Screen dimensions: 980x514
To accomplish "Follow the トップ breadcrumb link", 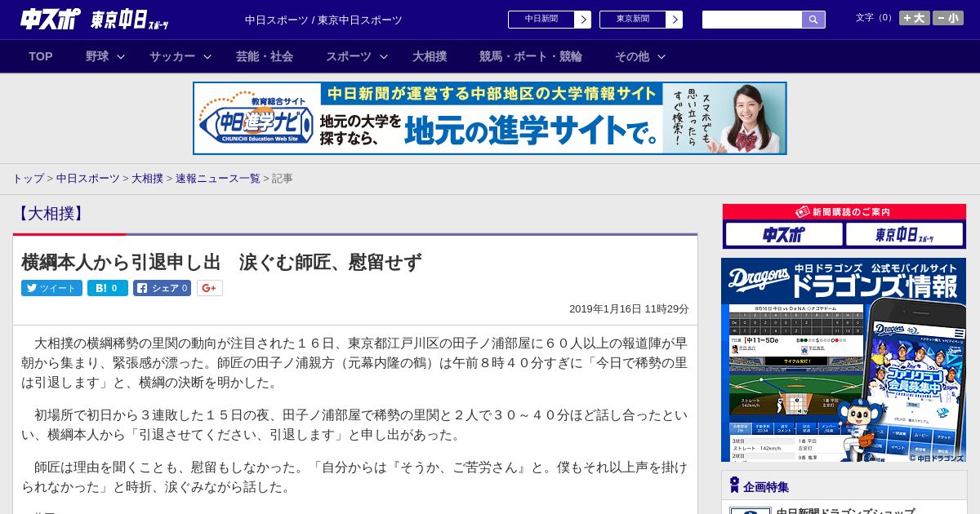I will pyautogui.click(x=28, y=178).
